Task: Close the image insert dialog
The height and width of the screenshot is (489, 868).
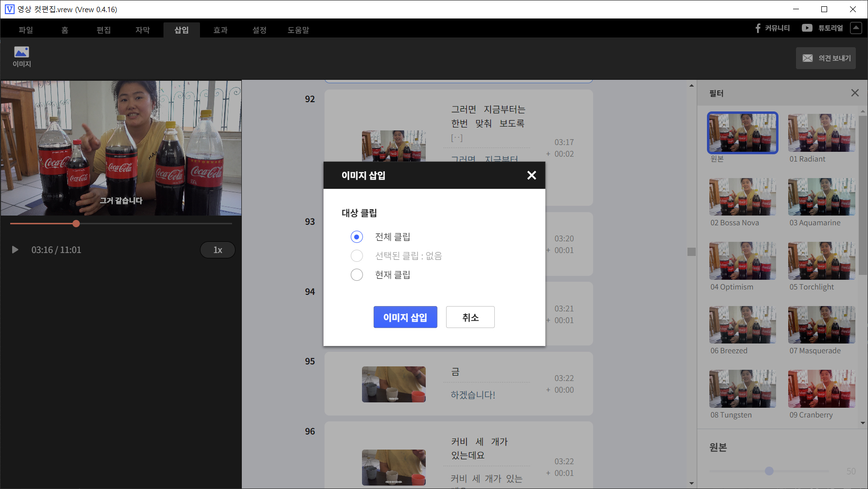Action: point(532,175)
